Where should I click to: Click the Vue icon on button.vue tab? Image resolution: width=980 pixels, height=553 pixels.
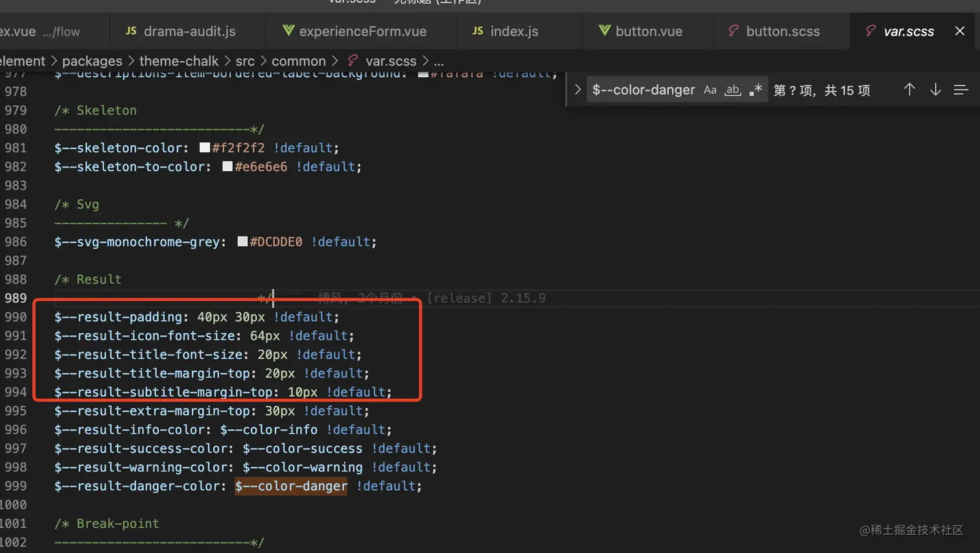point(604,31)
